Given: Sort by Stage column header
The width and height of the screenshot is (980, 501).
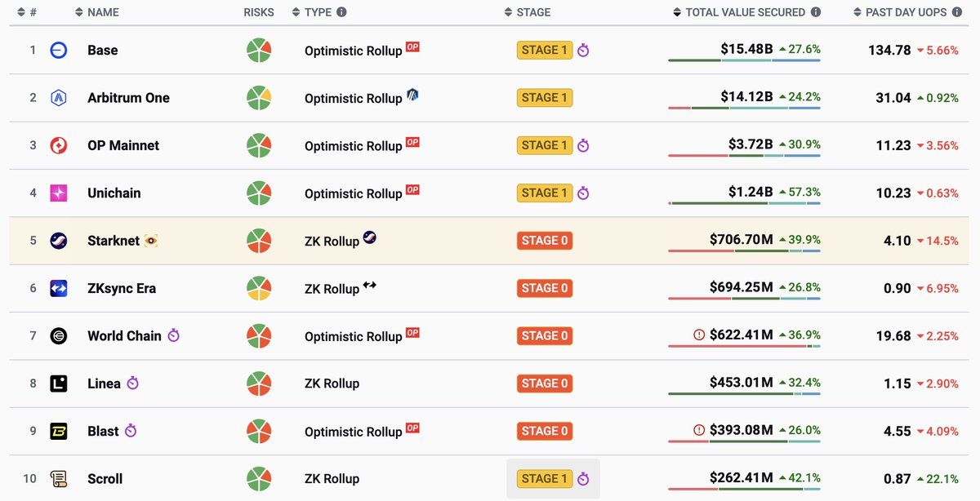Looking at the screenshot, I should coord(528,12).
